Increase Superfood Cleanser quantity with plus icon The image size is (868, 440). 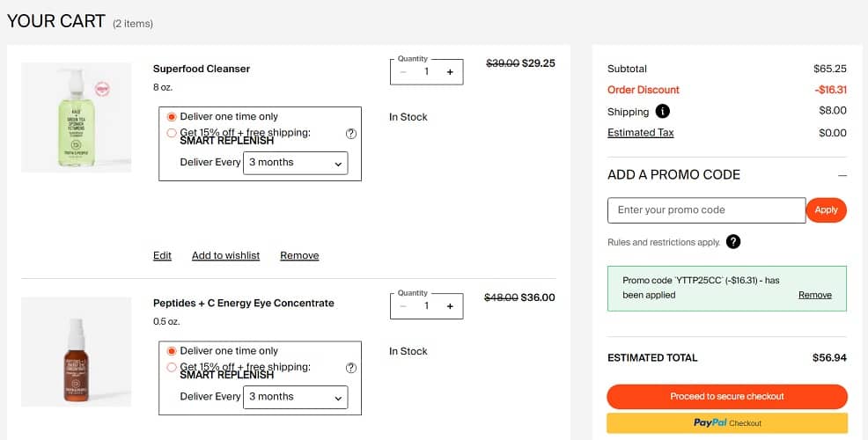[450, 72]
